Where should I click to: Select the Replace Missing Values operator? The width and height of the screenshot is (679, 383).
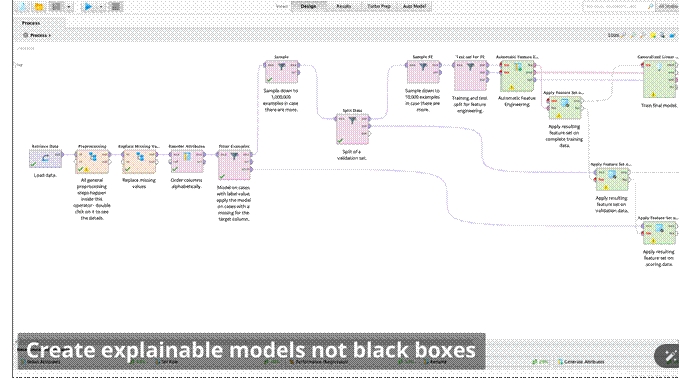pyautogui.click(x=139, y=161)
